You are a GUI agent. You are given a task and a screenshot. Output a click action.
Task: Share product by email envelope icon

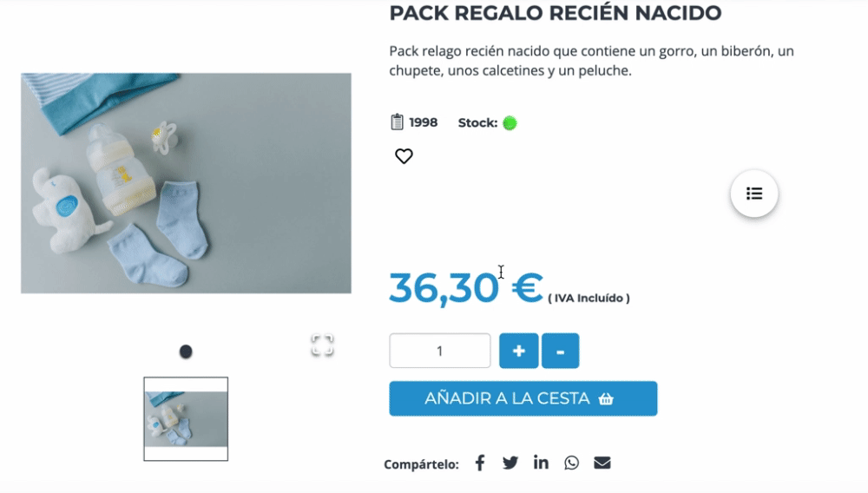tap(602, 463)
